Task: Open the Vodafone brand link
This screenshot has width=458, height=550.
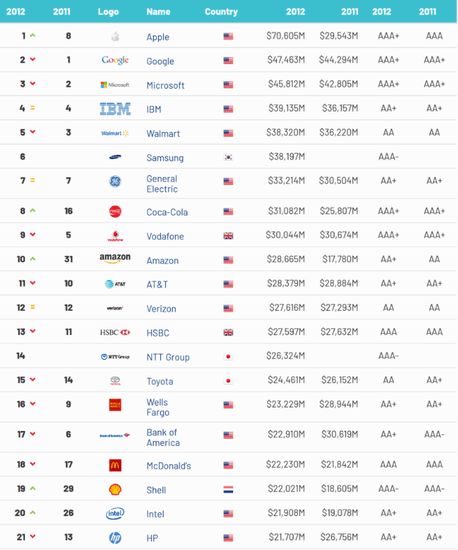Action: [165, 236]
